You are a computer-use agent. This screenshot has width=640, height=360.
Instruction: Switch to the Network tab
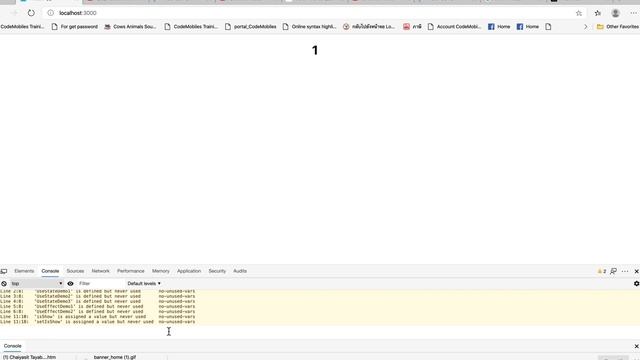pyautogui.click(x=100, y=271)
